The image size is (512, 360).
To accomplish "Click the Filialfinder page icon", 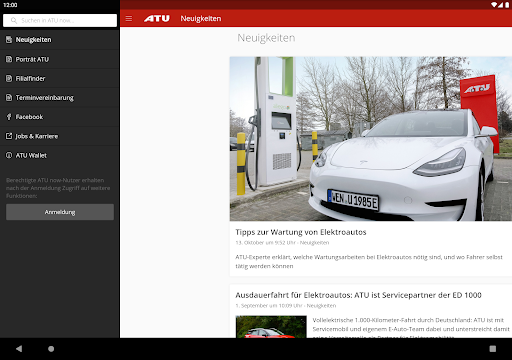I will (x=9, y=78).
